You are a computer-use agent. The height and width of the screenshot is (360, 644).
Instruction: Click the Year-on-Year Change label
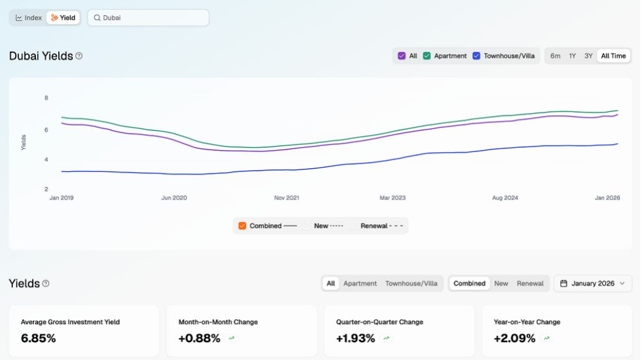pos(527,322)
